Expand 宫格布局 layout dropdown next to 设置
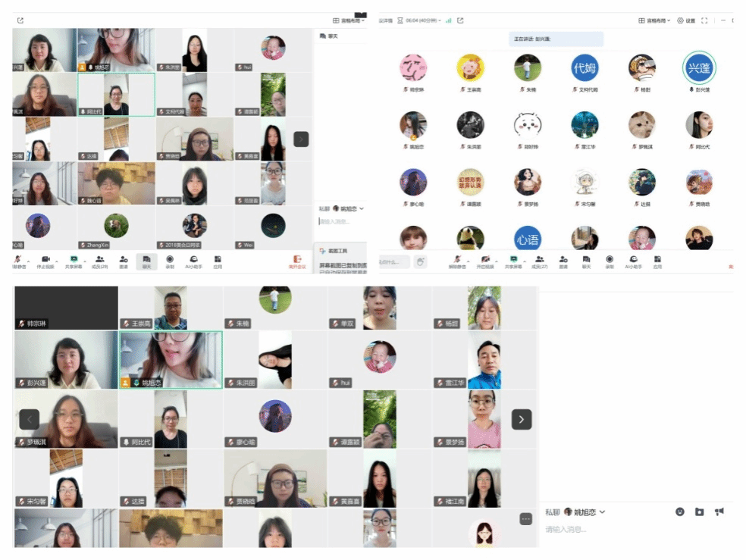Image resolution: width=746 pixels, height=560 pixels. (654, 20)
